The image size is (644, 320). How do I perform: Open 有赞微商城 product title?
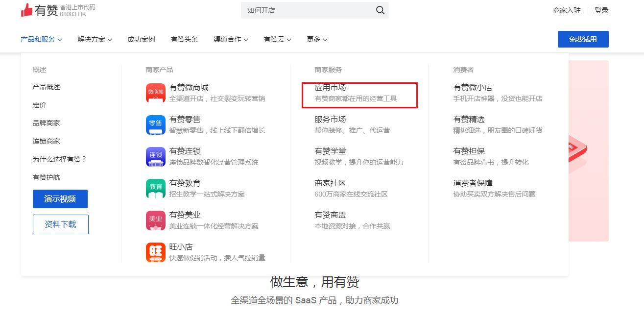click(189, 87)
